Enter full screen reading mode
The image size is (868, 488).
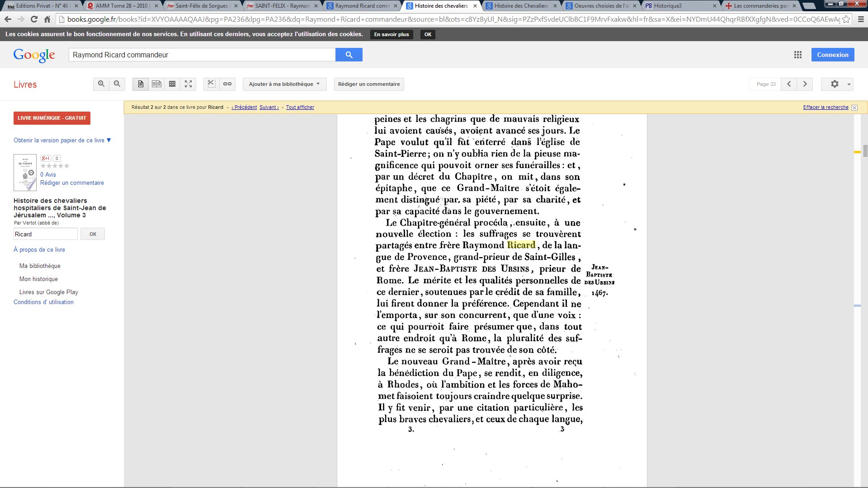tap(188, 84)
